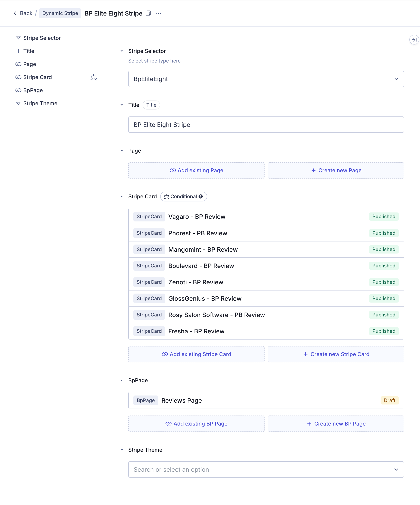This screenshot has height=505, width=420.
Task: Collapse the Stripe Card section caret
Action: [122, 197]
